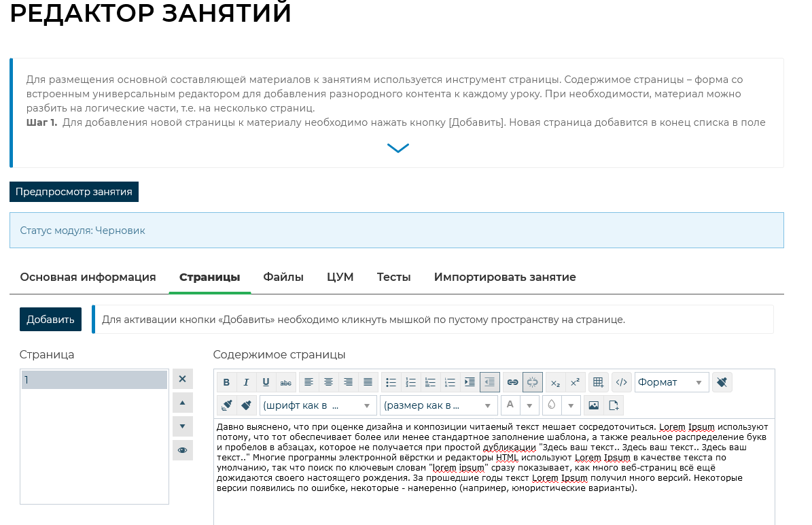Open the font family dropdown
Viewport: 812px width, 525px height.
pyautogui.click(x=317, y=405)
